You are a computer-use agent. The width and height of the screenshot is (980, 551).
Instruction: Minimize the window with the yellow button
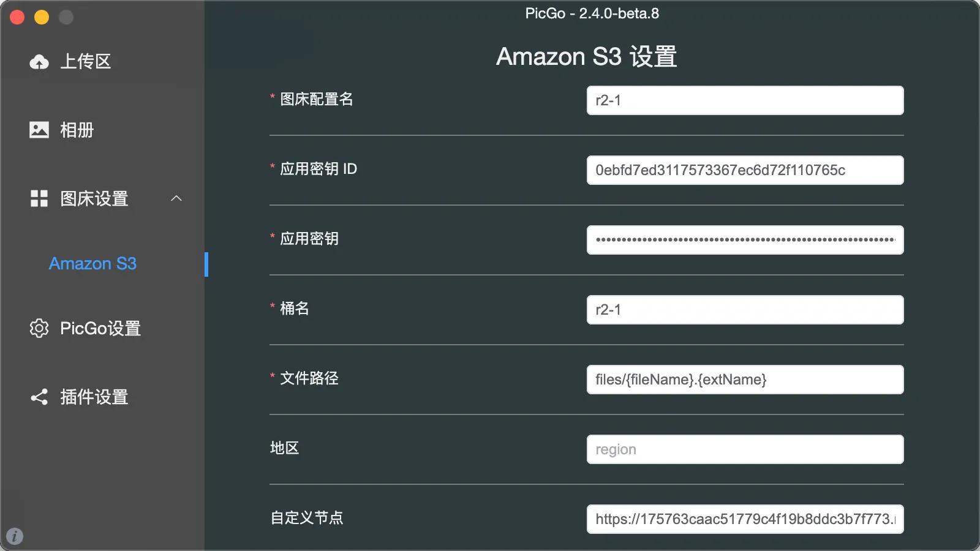coord(42,17)
